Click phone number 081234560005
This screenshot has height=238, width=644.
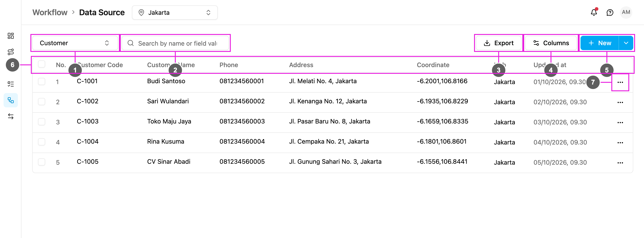click(x=242, y=161)
